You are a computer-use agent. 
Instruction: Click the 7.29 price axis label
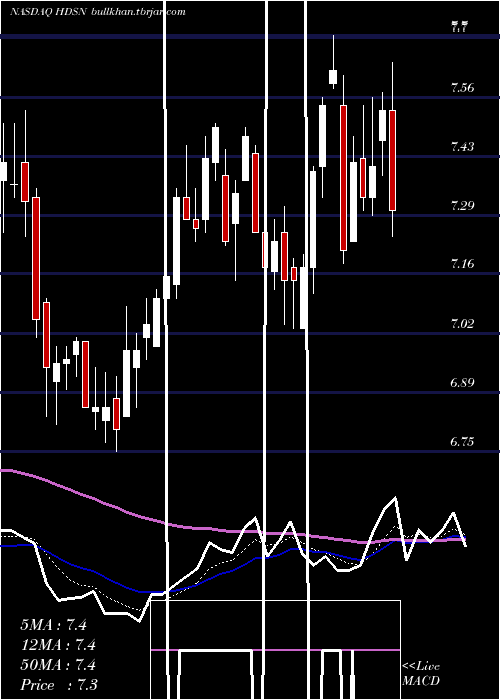(x=462, y=206)
